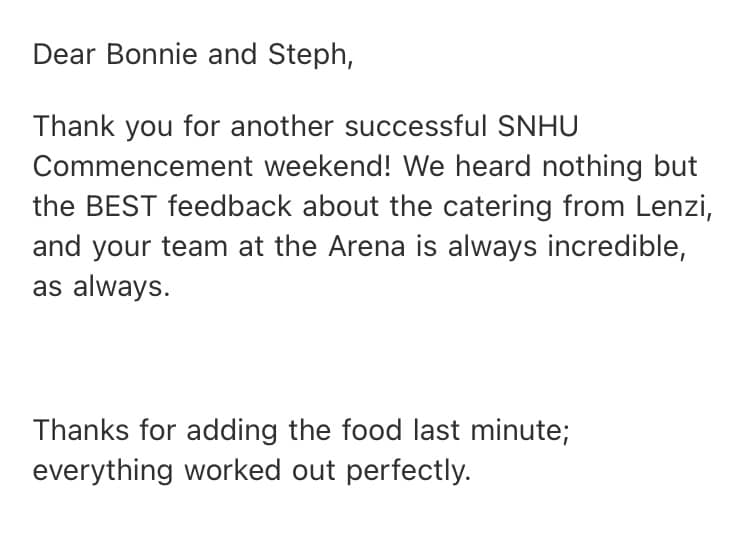Click the word 'Lenzi' in the text
The width and height of the screenshot is (750, 539).
(671, 207)
